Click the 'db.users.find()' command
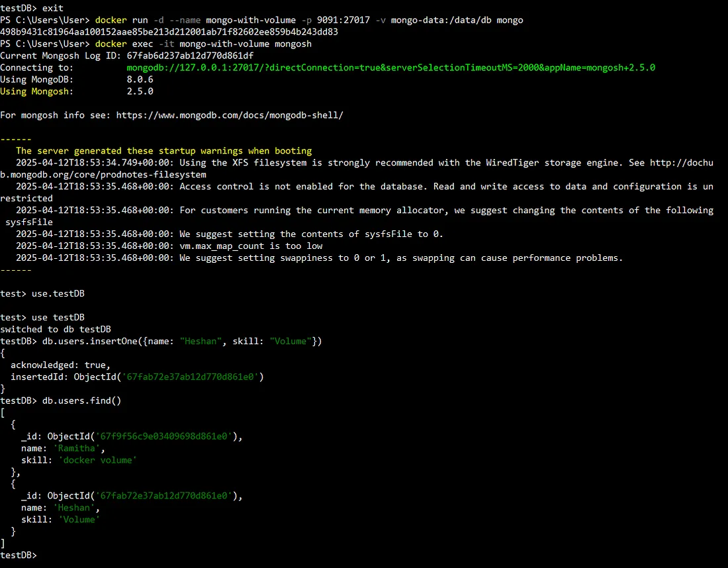 pos(81,401)
